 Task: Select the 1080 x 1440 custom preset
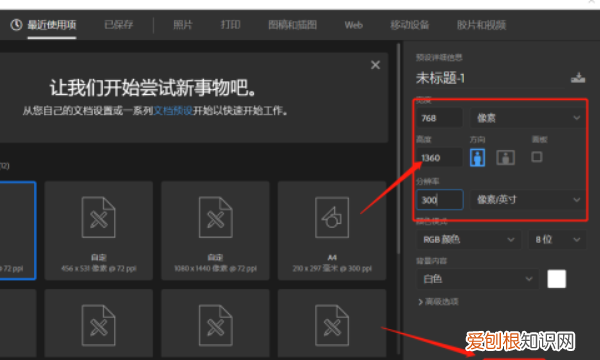pos(215,231)
